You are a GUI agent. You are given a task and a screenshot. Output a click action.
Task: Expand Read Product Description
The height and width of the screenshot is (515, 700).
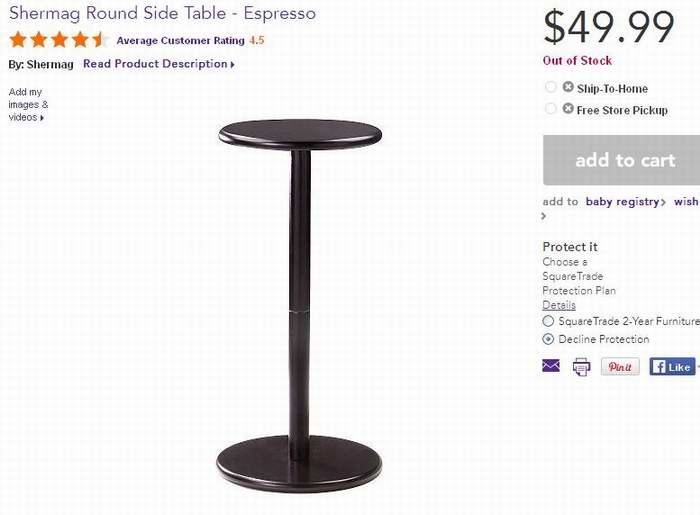158,64
